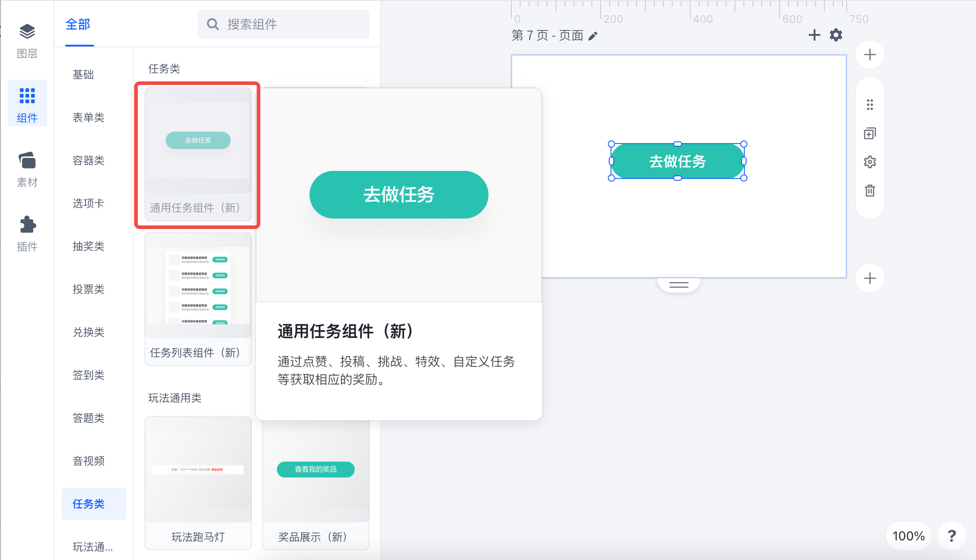Open the help question mark button
The image size is (976, 560).
coord(952,535)
